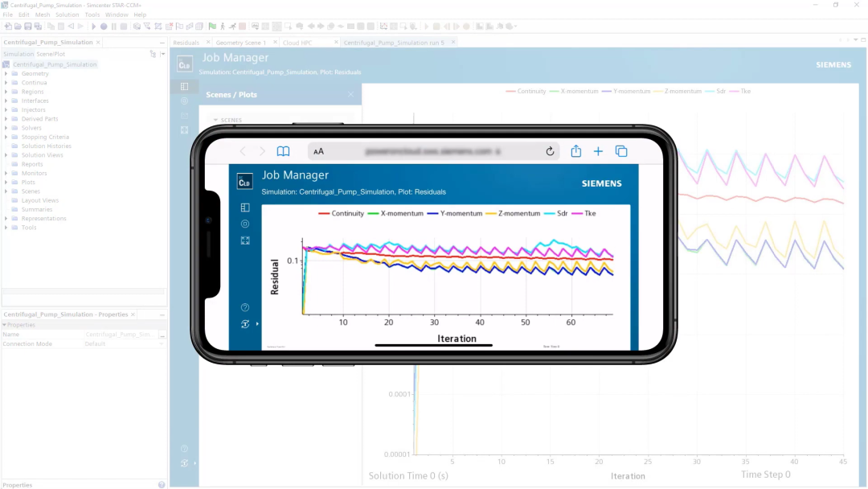Close the Scenes / Plots panel
Screen dimensions: 868x489
coord(350,94)
